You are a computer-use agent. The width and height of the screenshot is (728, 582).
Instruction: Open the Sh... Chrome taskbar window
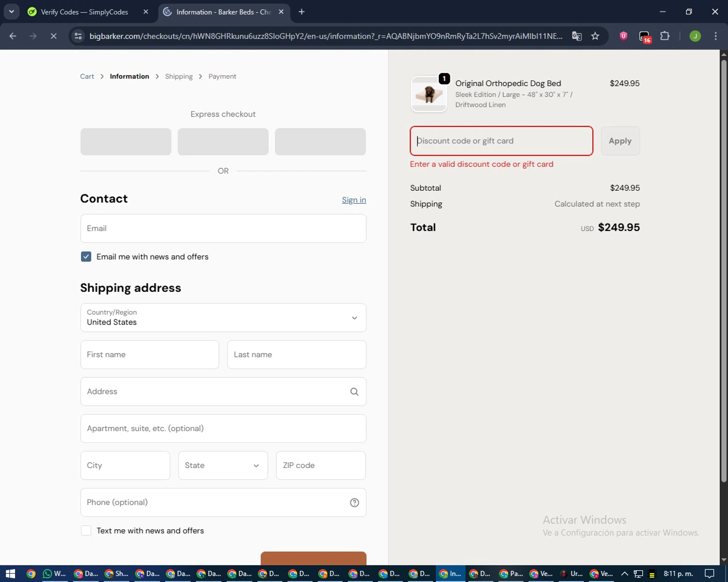pyautogui.click(x=116, y=574)
